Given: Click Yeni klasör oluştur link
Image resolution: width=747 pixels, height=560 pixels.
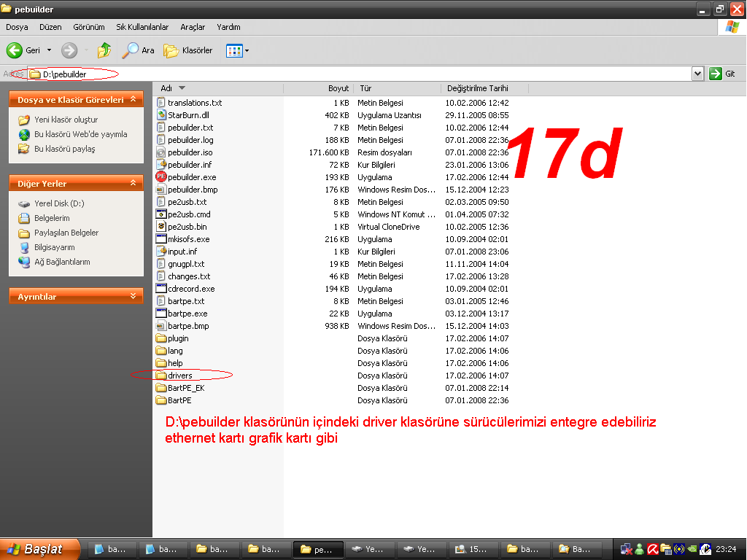Looking at the screenshot, I should coord(66,120).
